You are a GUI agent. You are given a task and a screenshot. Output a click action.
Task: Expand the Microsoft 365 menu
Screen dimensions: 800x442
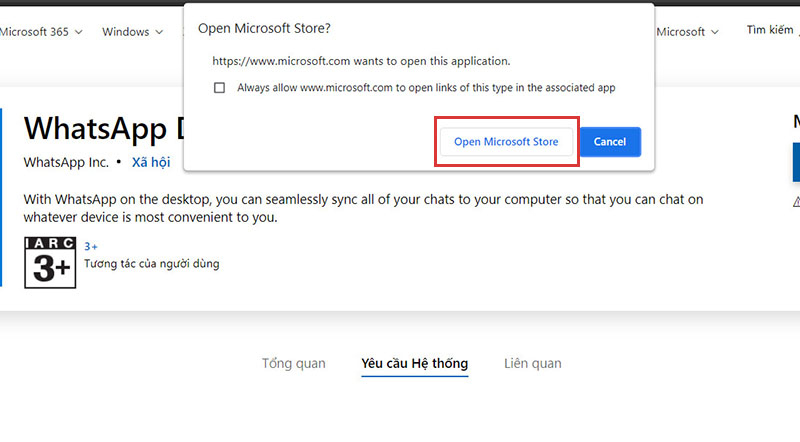point(40,32)
